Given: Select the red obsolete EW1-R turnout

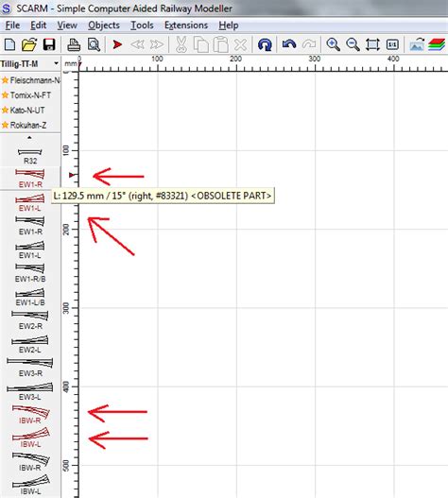Looking at the screenshot, I should 30,179.
